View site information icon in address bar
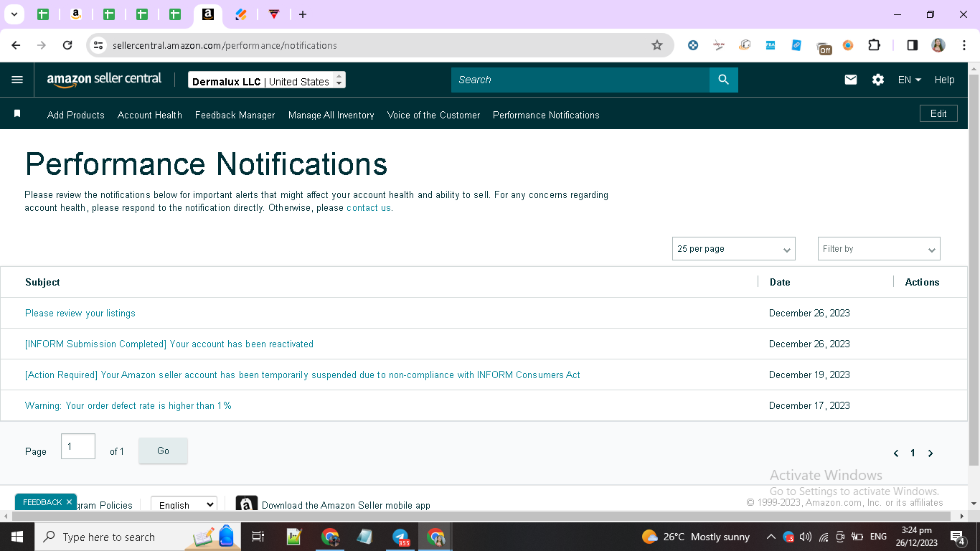 (99, 45)
